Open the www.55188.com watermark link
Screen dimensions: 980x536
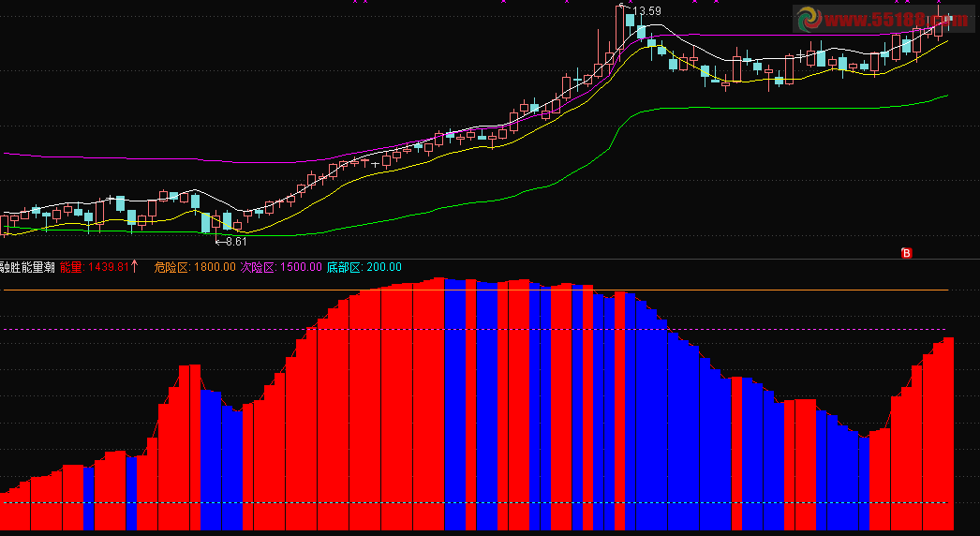pos(897,20)
